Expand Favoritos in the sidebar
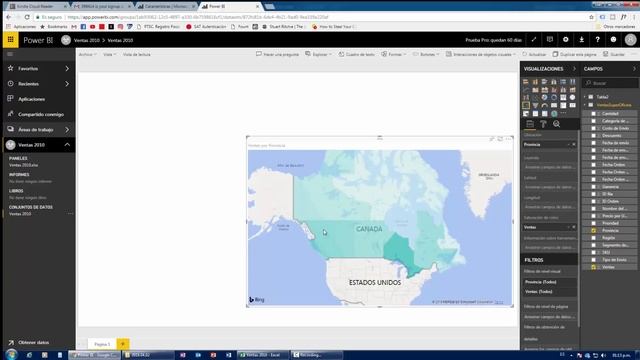Image resolution: width=640 pixels, height=360 pixels. point(67,69)
